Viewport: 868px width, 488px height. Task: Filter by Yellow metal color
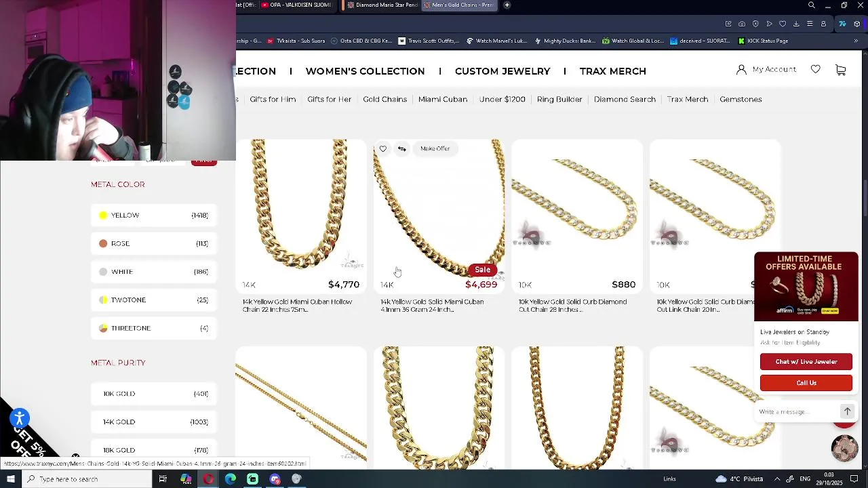pyautogui.click(x=154, y=216)
